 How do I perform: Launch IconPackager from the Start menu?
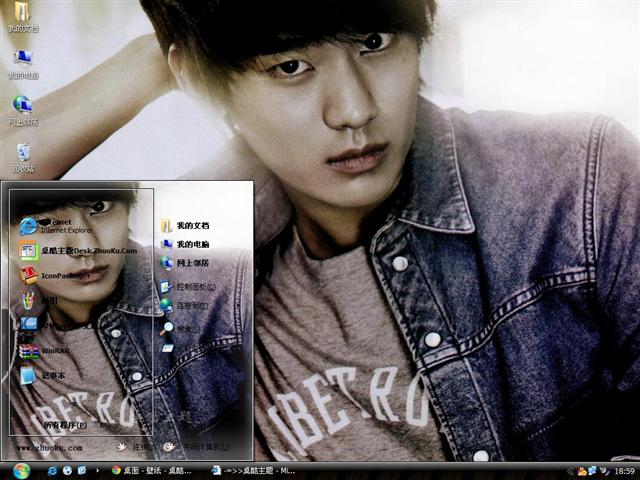pyautogui.click(x=54, y=276)
